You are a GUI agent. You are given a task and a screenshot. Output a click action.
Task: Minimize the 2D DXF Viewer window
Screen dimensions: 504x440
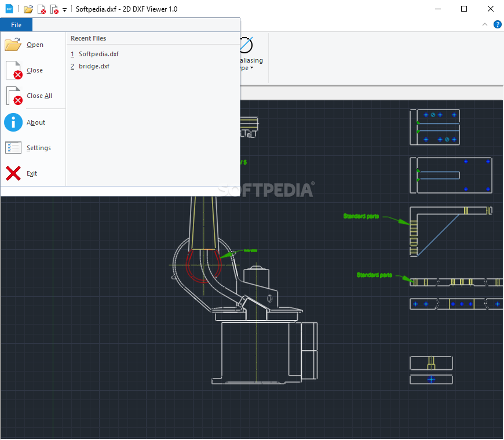point(438,9)
